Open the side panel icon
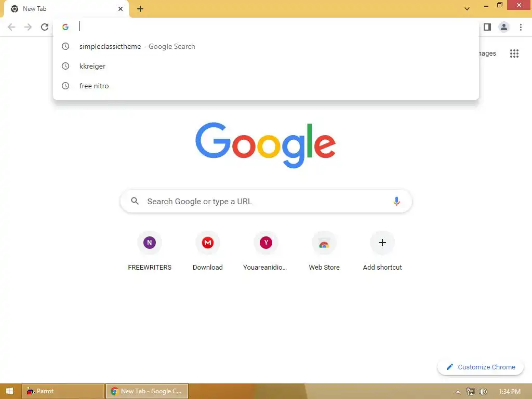Viewport: 532px width, 399px height. (487, 27)
